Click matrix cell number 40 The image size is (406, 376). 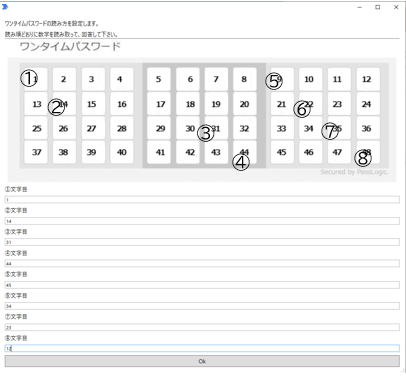pos(122,152)
